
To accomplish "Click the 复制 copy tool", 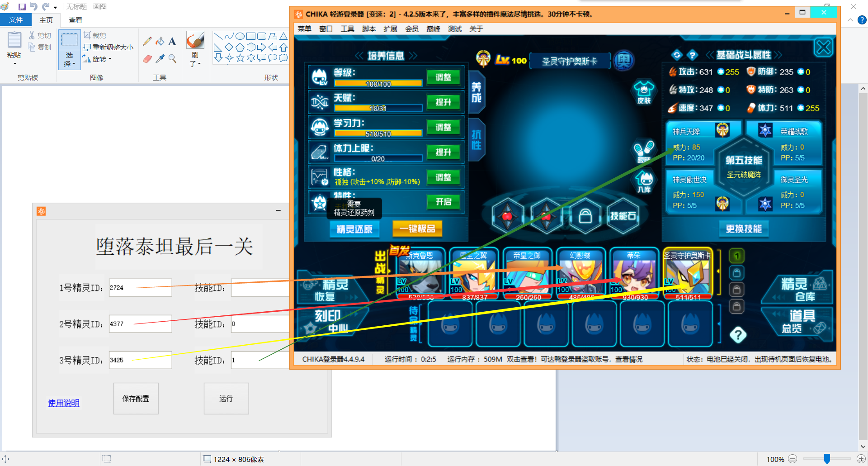I will click(40, 47).
